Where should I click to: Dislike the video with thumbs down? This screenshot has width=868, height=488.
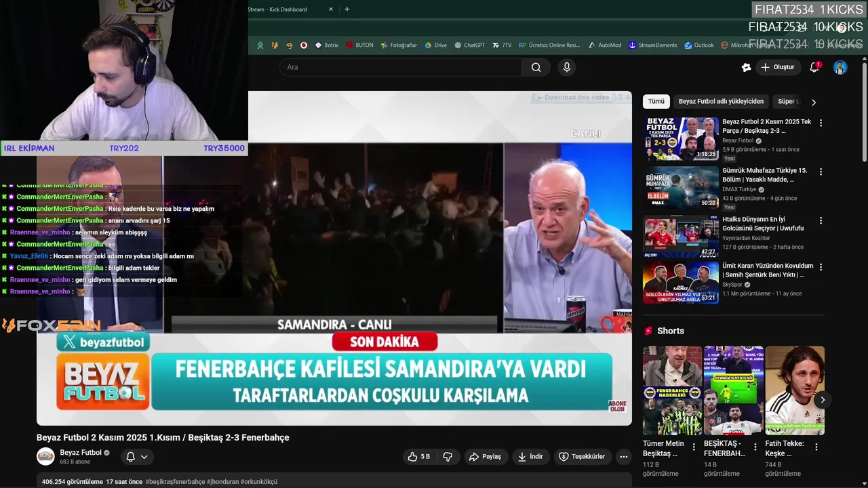[448, 457]
